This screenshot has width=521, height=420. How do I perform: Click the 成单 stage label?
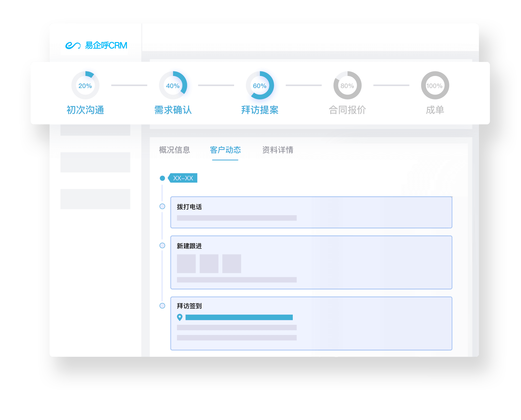[435, 110]
